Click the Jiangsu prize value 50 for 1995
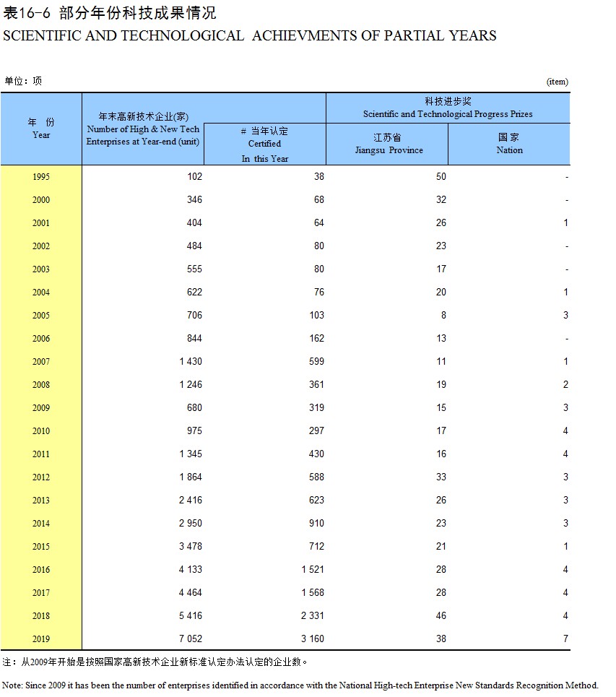The width and height of the screenshot is (616, 697). pyautogui.click(x=441, y=176)
